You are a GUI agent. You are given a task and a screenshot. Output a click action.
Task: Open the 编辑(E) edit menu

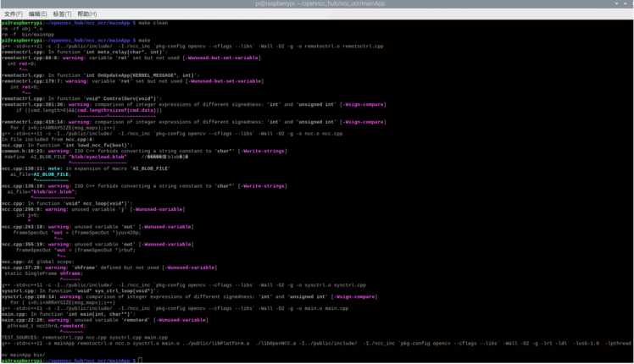click(x=37, y=14)
